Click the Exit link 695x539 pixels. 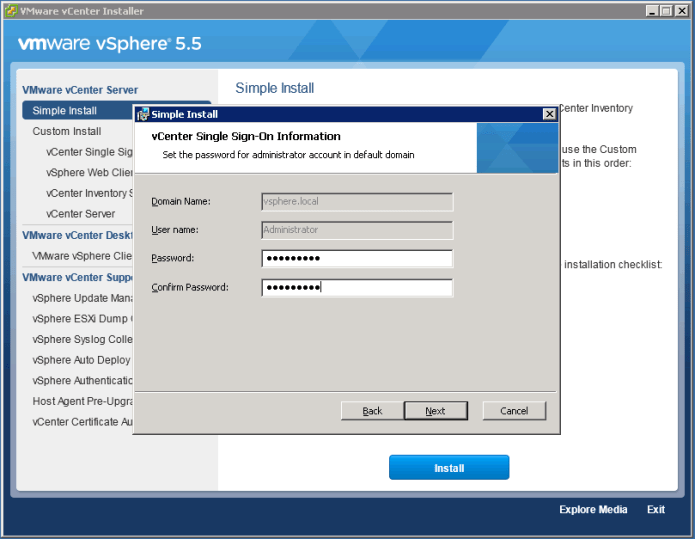coord(655,510)
